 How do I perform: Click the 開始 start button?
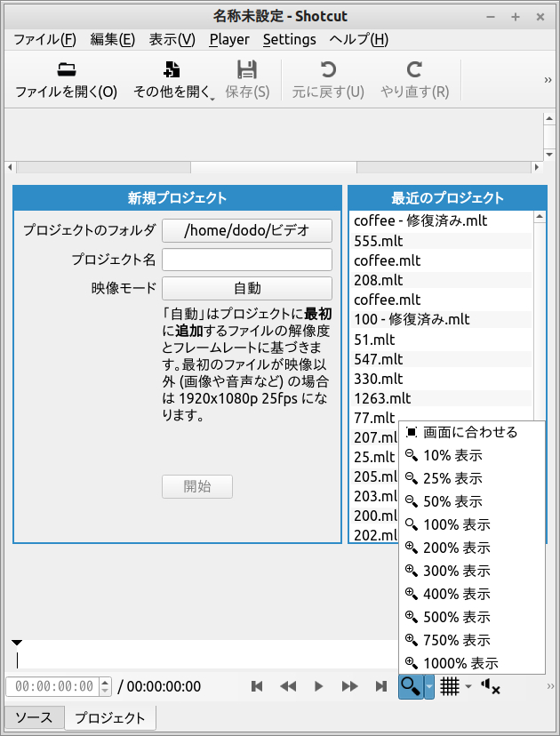(x=197, y=486)
